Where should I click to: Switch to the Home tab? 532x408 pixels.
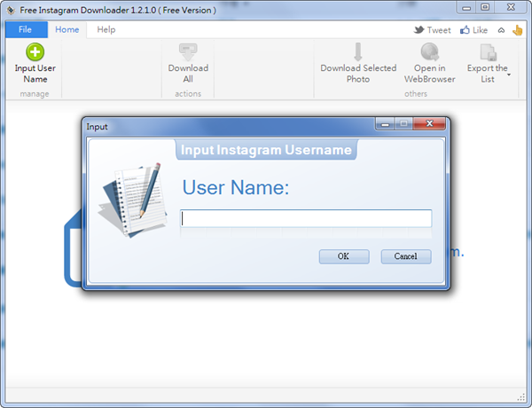pyautogui.click(x=67, y=29)
